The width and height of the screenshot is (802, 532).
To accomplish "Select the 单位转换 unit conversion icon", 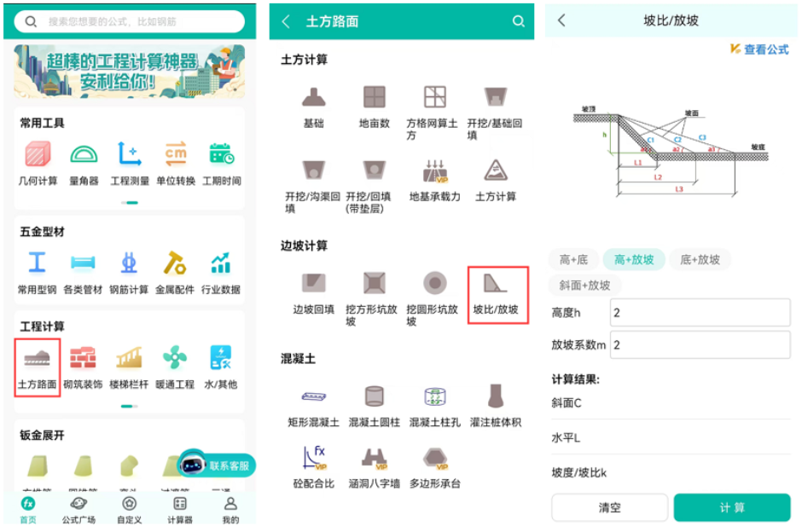I will pyautogui.click(x=176, y=154).
